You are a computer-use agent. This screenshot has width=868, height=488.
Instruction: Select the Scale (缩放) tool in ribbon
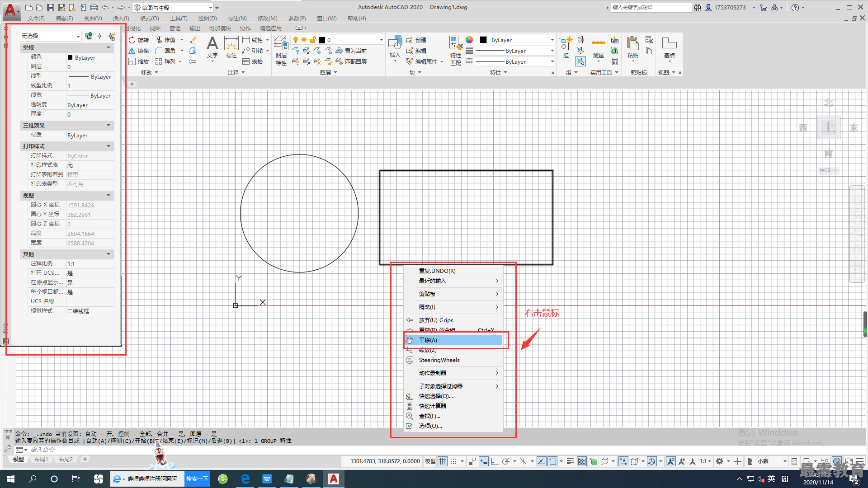[x=138, y=61]
